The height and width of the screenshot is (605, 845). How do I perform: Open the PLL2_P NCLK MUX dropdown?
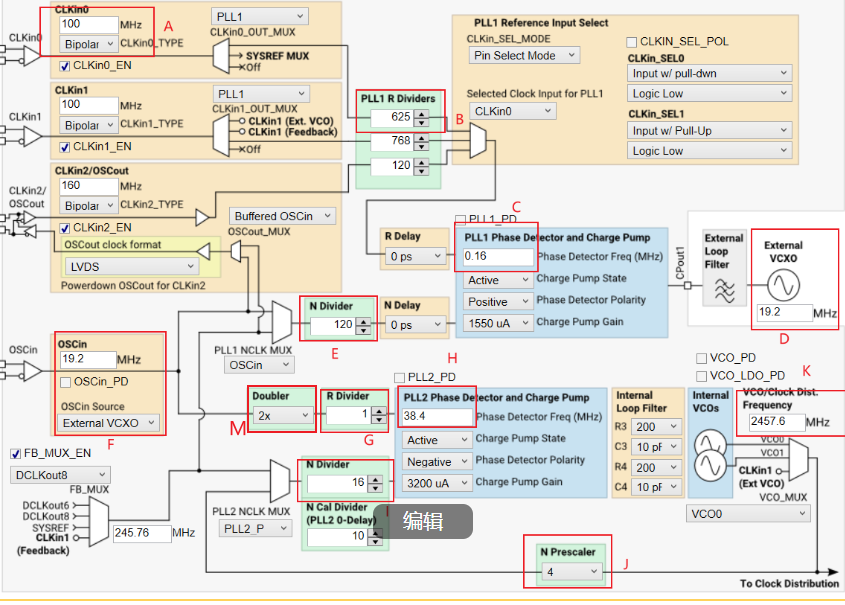(x=255, y=529)
